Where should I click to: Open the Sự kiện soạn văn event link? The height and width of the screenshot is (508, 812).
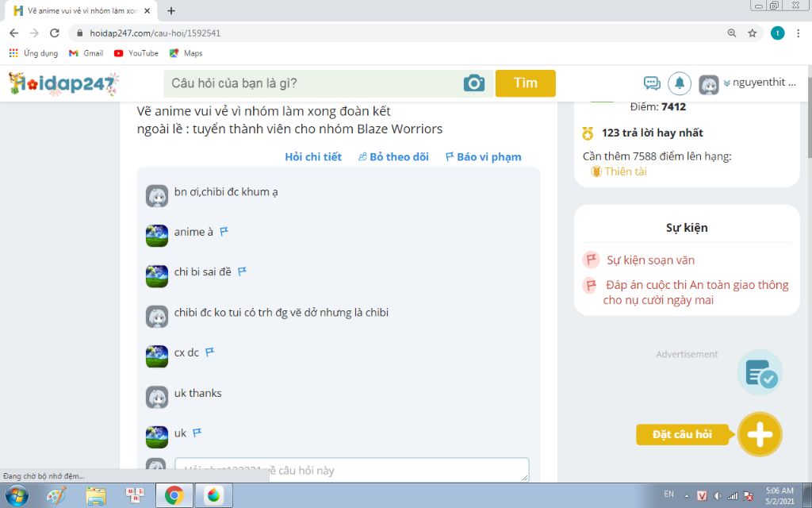pyautogui.click(x=650, y=260)
